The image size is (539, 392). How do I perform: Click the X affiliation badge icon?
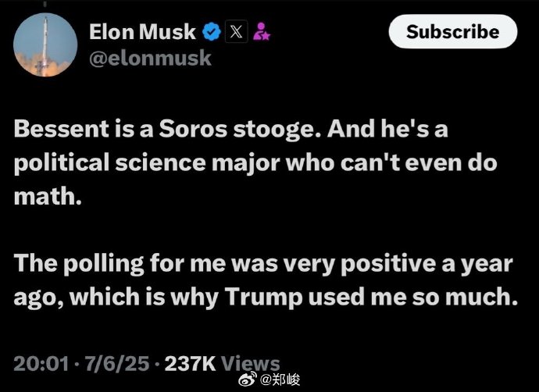coord(236,32)
